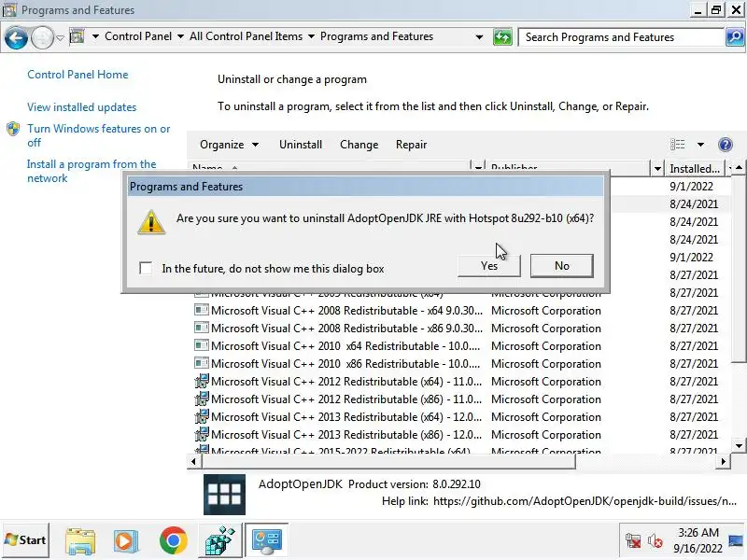
Task: Launch Windows Media Player from taskbar
Action: pyautogui.click(x=126, y=541)
